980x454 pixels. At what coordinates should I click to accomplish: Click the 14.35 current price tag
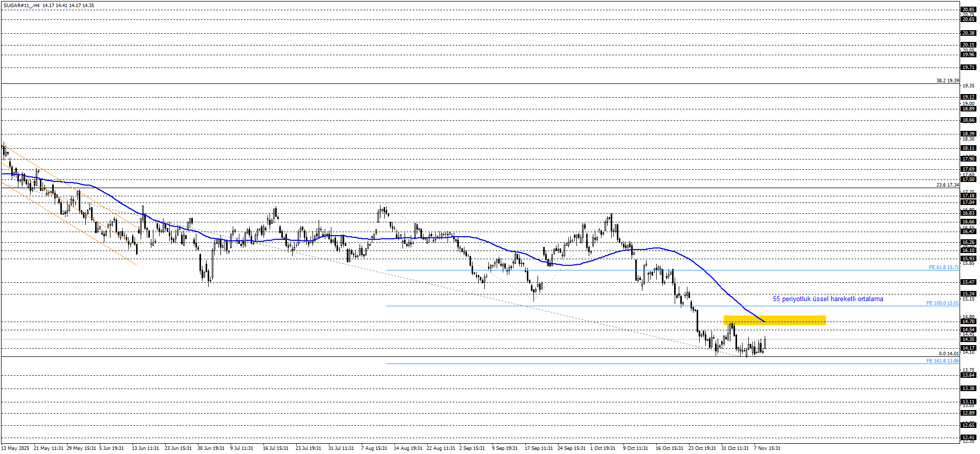pos(968,339)
